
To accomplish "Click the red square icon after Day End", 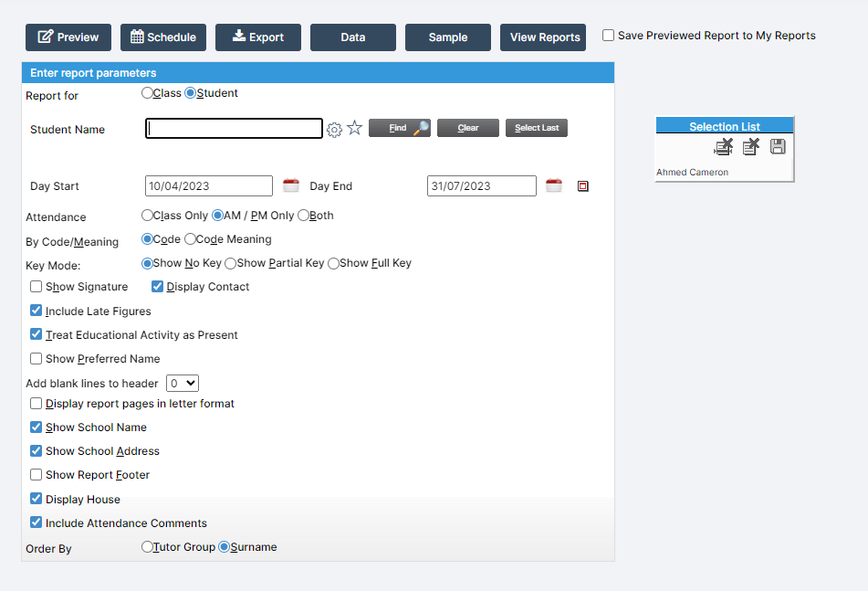I will pos(583,186).
